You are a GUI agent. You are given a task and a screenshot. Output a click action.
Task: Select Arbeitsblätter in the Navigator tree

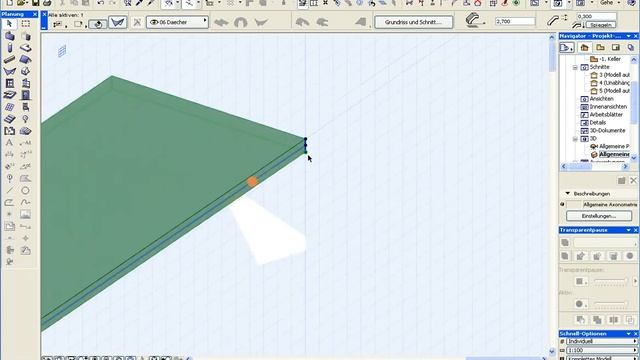(x=606, y=115)
